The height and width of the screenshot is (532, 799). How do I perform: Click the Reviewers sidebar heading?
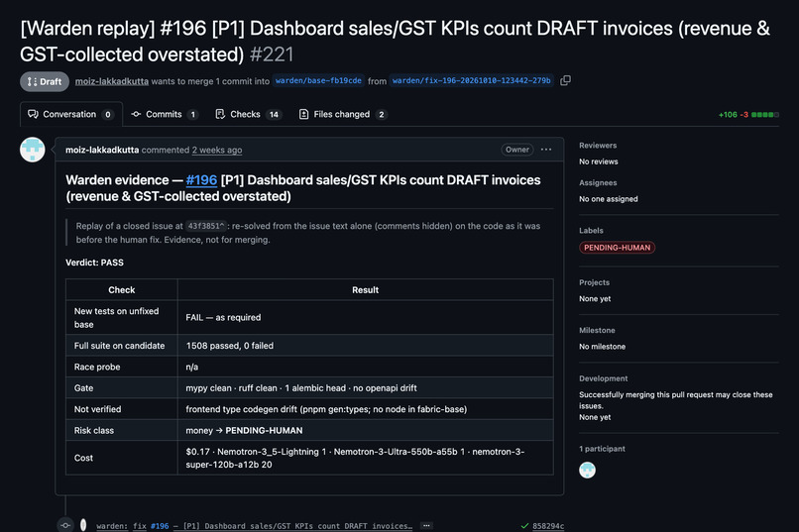(x=598, y=145)
